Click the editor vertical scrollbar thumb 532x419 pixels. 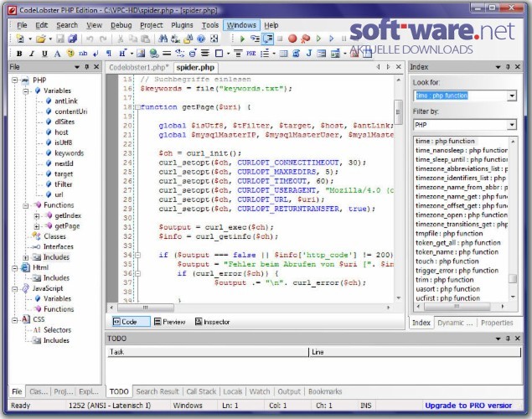398,112
